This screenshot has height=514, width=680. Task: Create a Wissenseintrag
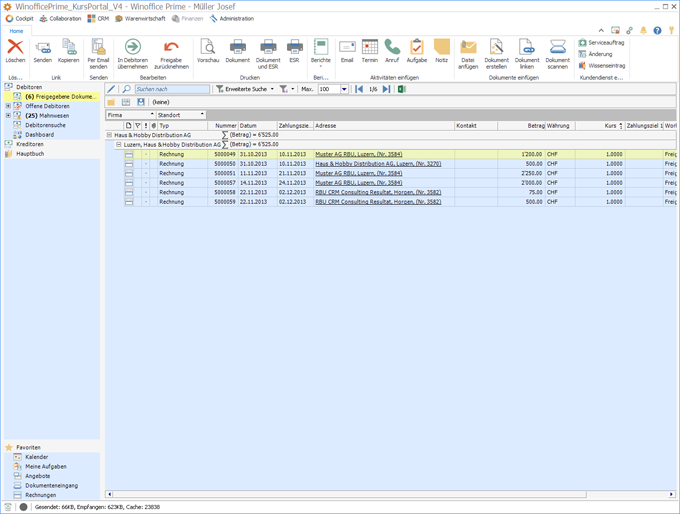(602, 66)
